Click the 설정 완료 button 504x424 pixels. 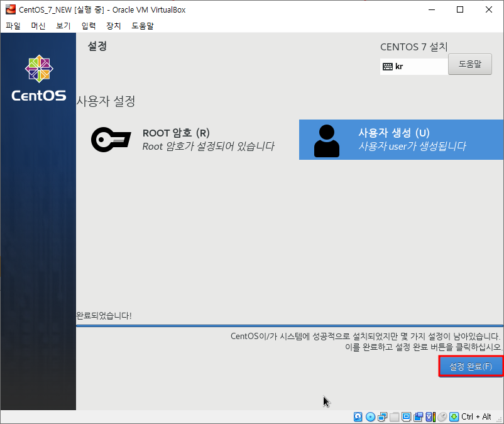[471, 365]
